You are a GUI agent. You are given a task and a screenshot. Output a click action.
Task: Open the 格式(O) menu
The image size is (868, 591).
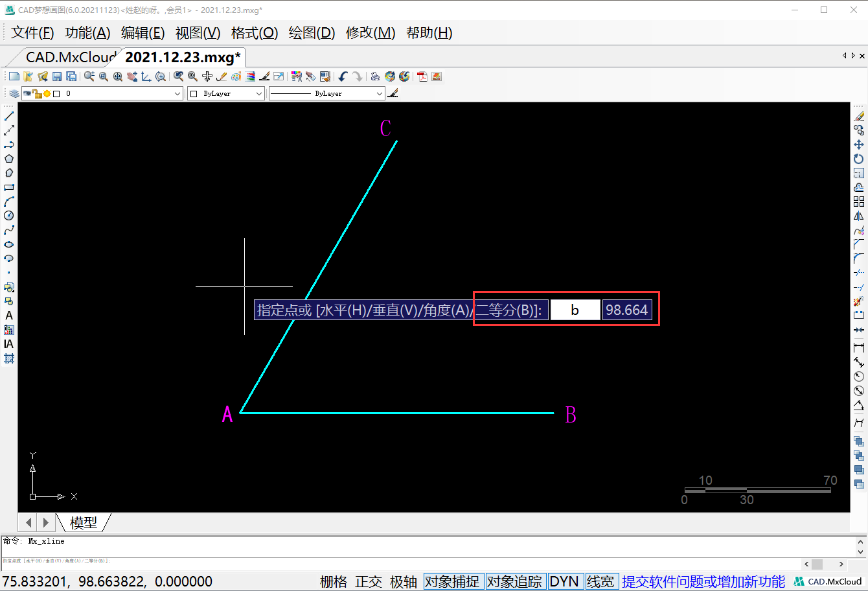(x=255, y=33)
